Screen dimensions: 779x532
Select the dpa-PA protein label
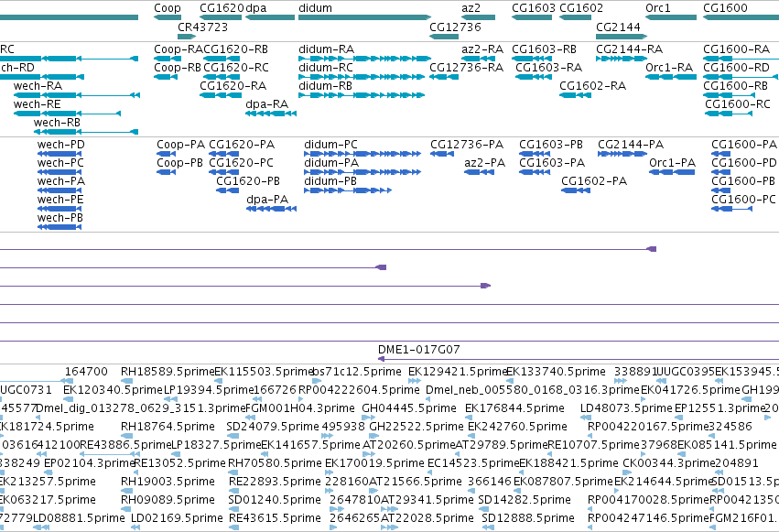267,200
